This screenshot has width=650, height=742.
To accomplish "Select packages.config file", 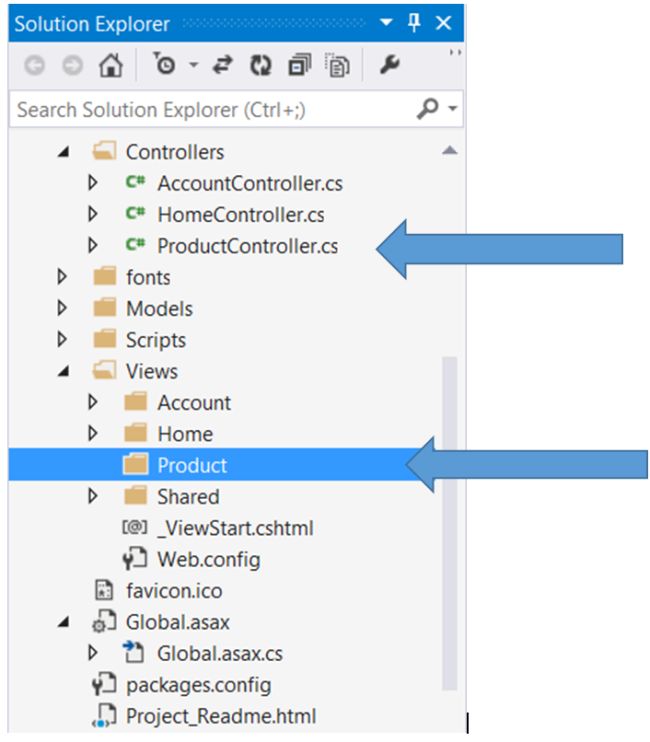I will [199, 685].
